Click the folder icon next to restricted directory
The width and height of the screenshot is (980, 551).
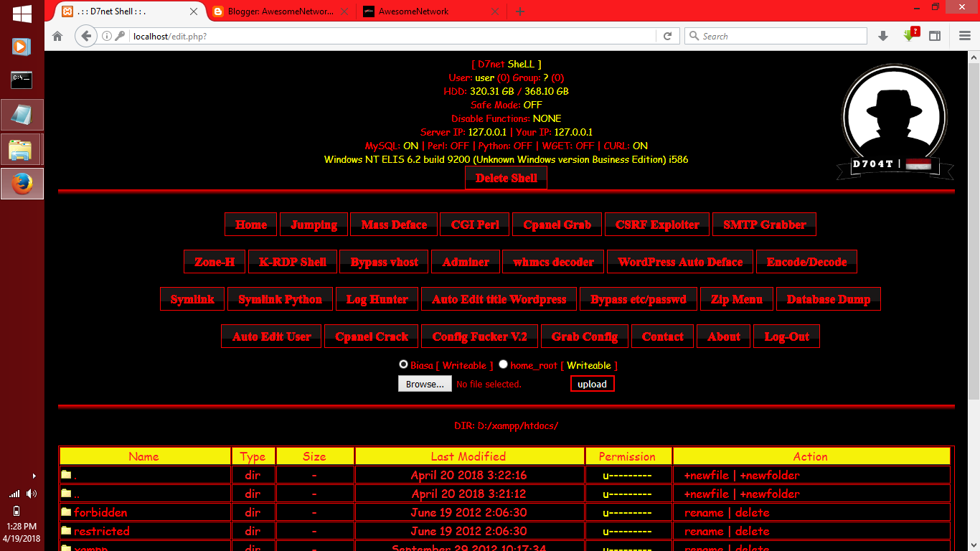click(x=65, y=531)
